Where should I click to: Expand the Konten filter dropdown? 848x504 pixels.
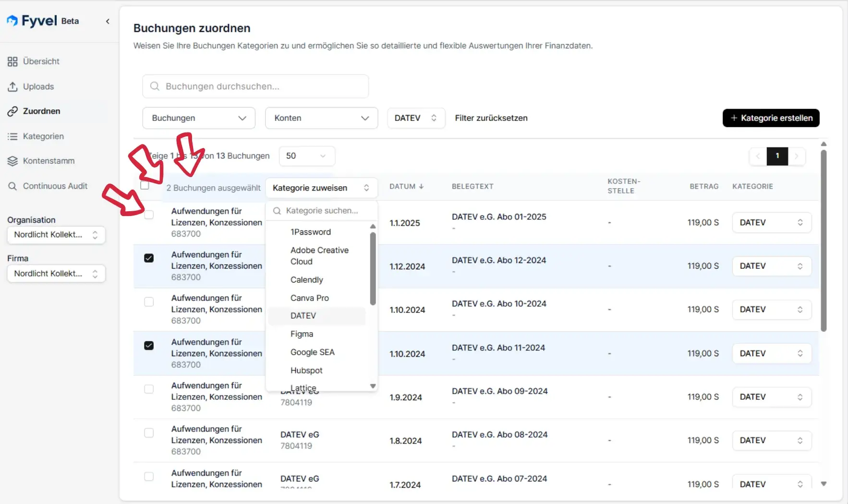[x=321, y=118]
